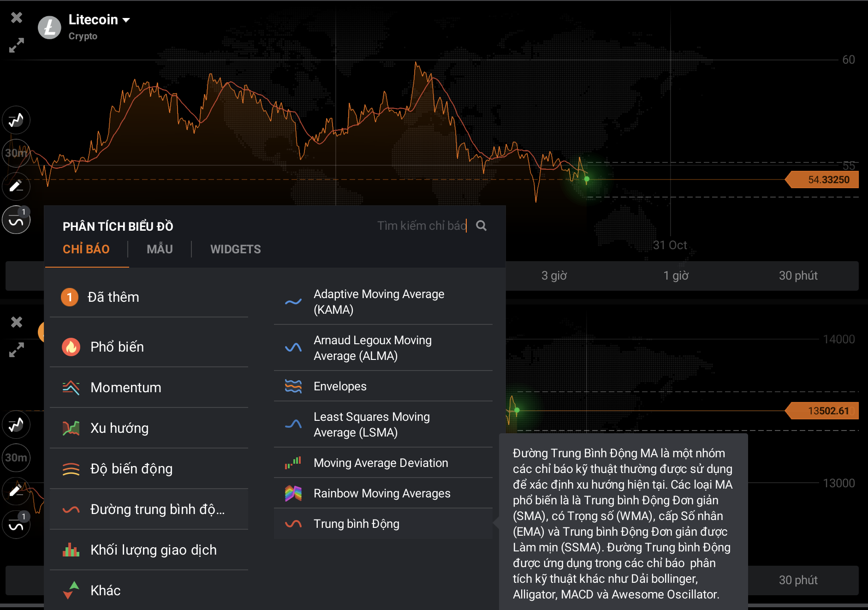This screenshot has width=868, height=610.
Task: Expand Litecoin chart to fullscreen
Action: pyautogui.click(x=16, y=45)
